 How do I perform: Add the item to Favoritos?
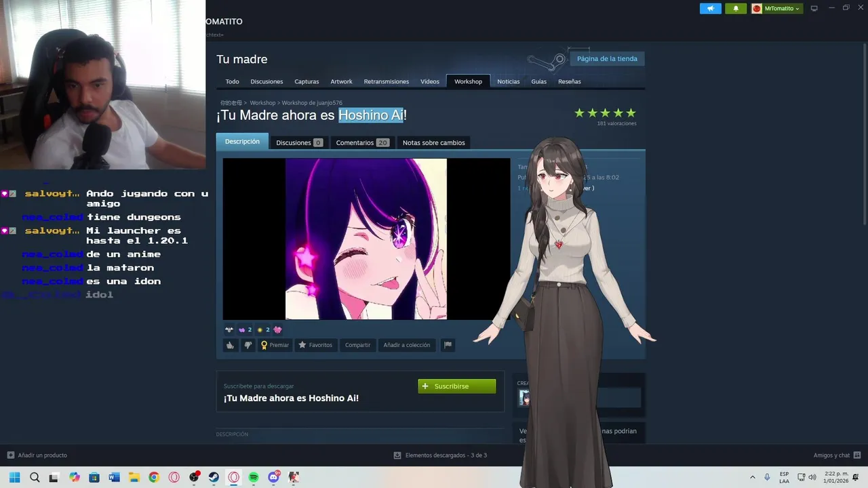(x=315, y=345)
